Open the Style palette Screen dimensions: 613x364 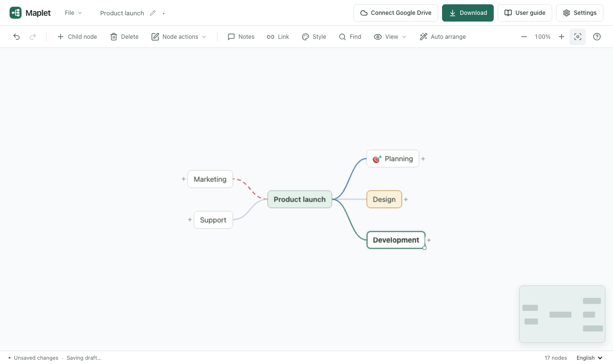tap(314, 37)
